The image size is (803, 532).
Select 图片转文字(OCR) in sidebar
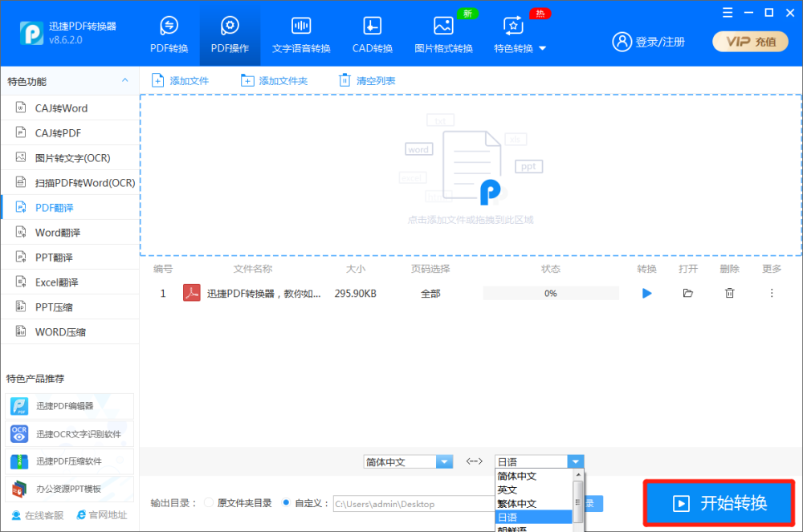point(70,157)
